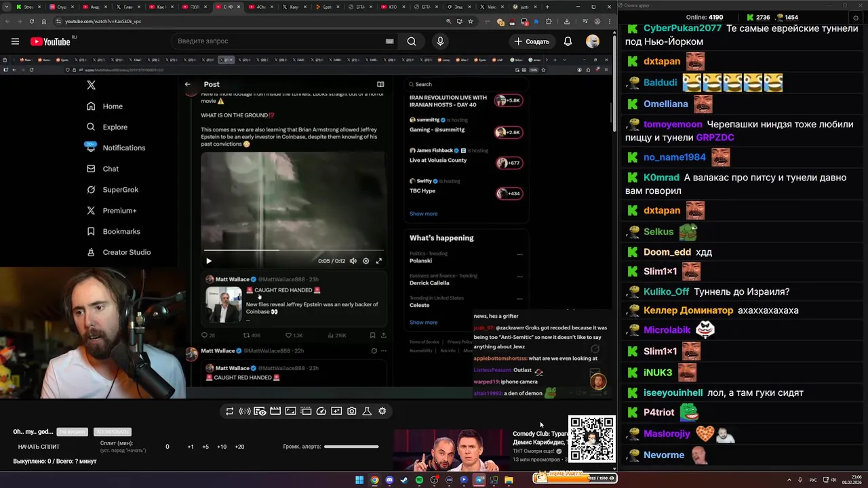Image resolution: width=868 pixels, height=488 pixels.
Task: Open Home in the X sidebar
Action: pos(105,106)
